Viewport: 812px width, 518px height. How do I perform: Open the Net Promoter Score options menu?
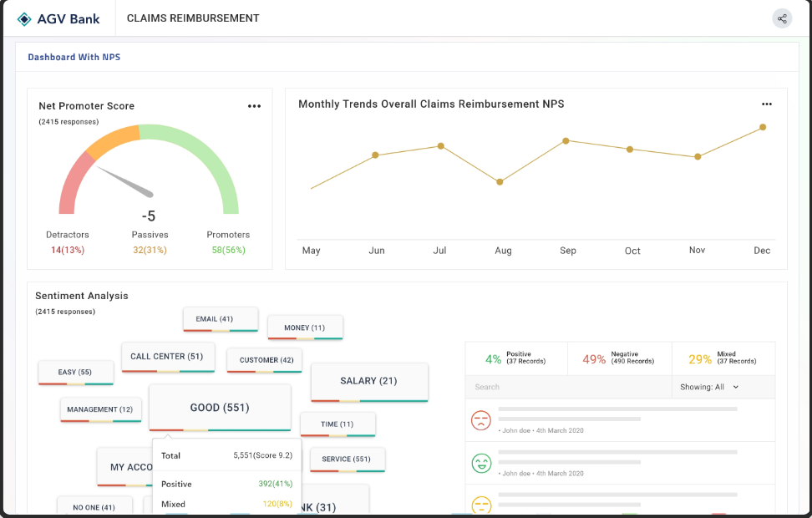(254, 105)
